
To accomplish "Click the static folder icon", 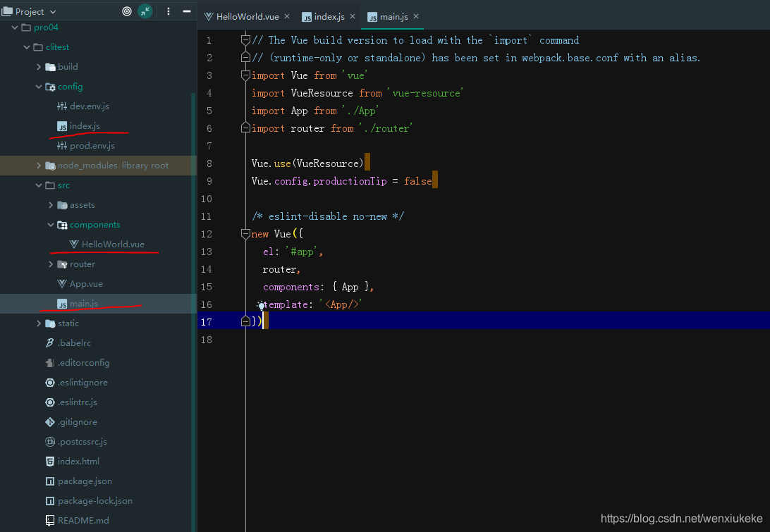I will point(50,323).
